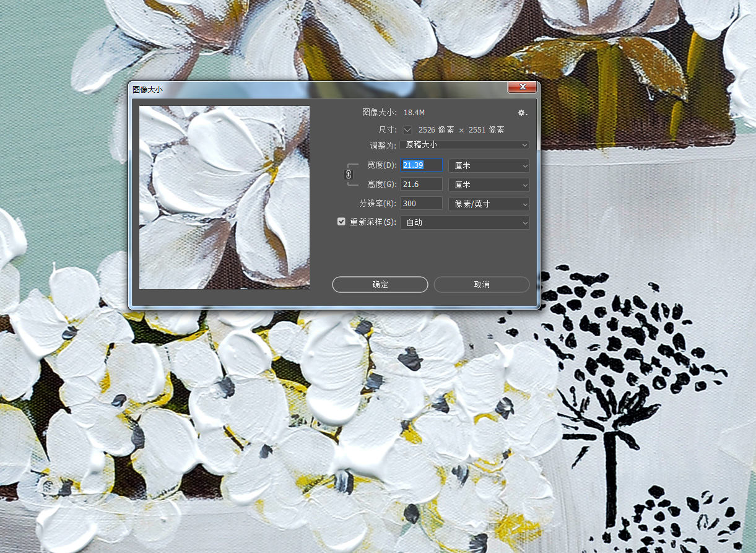Open the gear settings menu in dialog

pyautogui.click(x=523, y=113)
